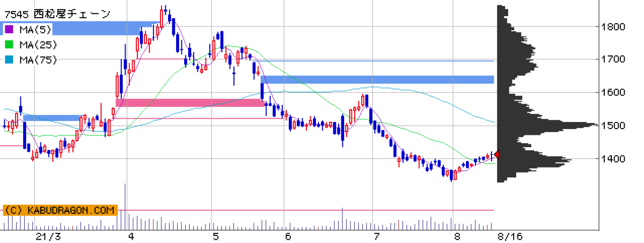The image size is (644, 243).
Task: Click the chart title 7545 西松屋チェーン
Action: coord(57,13)
